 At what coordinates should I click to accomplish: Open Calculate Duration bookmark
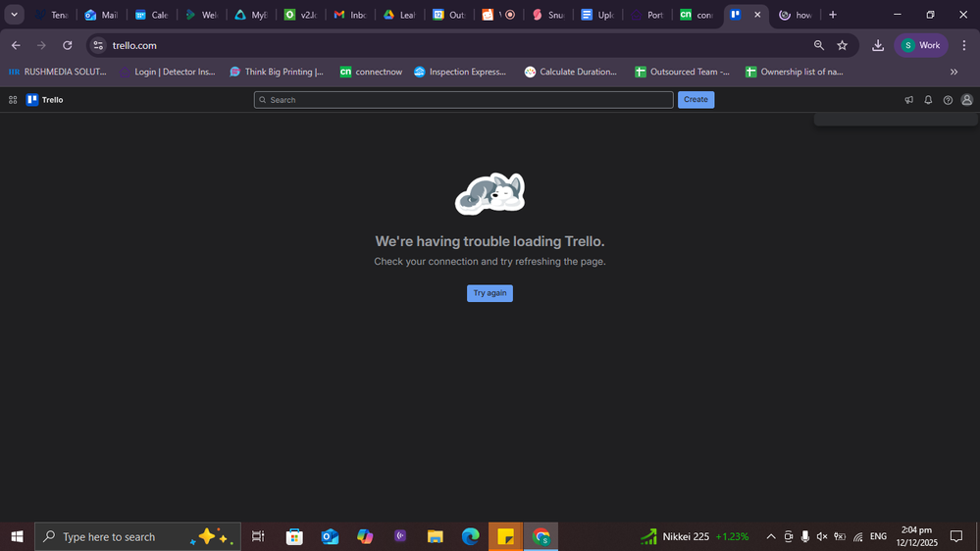571,72
